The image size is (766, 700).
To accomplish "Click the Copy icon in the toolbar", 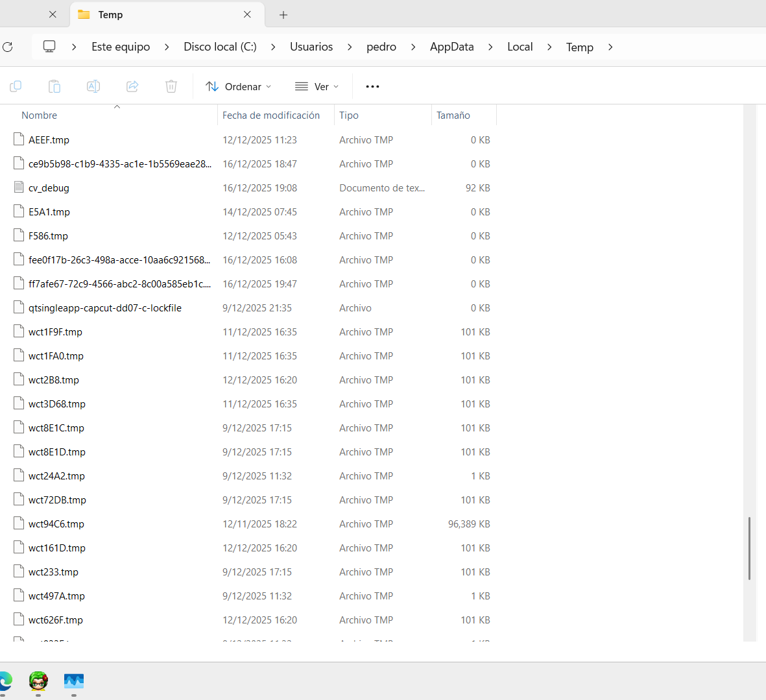I will 16,86.
